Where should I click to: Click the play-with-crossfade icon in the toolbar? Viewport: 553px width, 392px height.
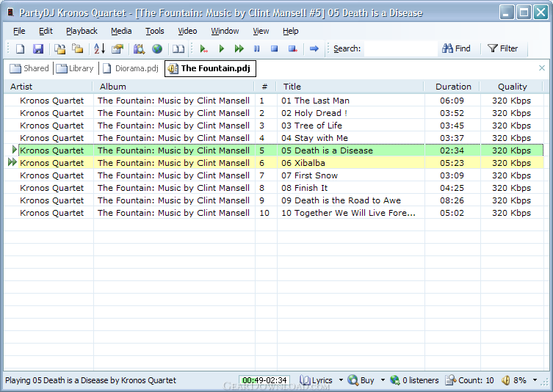coord(204,48)
